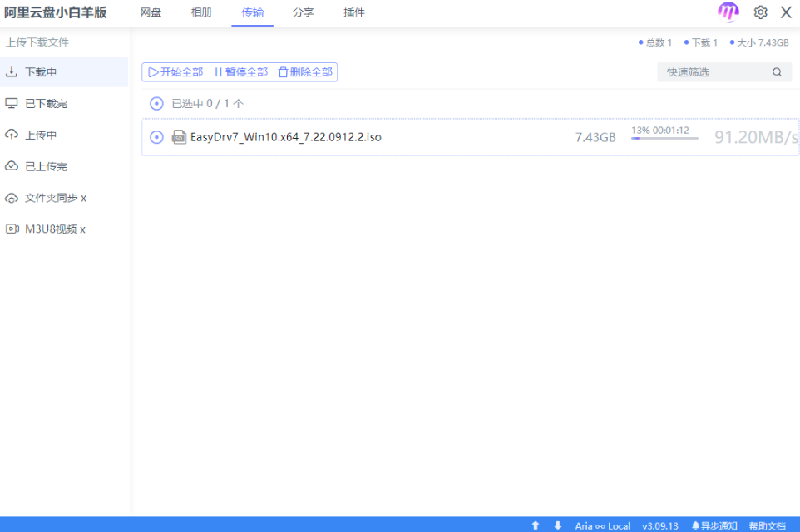
Task: Toggle the select-all circle beside 已选中
Action: [156, 104]
